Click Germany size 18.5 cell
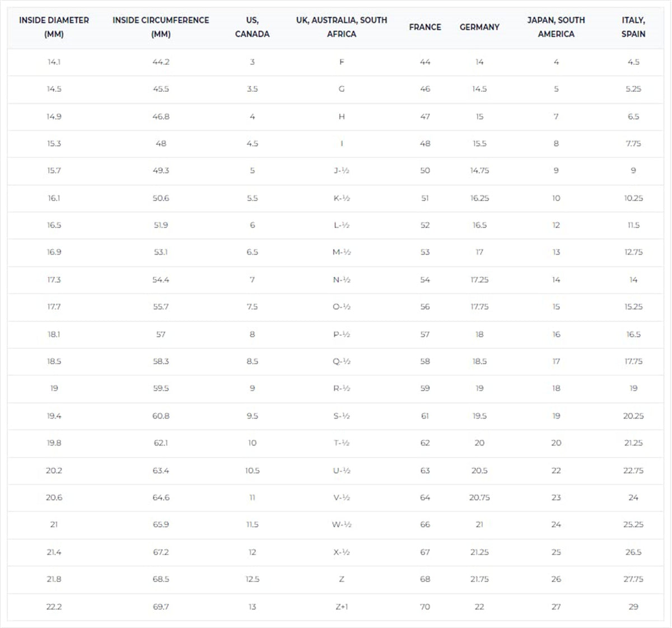The height and width of the screenshot is (628, 672). [479, 362]
